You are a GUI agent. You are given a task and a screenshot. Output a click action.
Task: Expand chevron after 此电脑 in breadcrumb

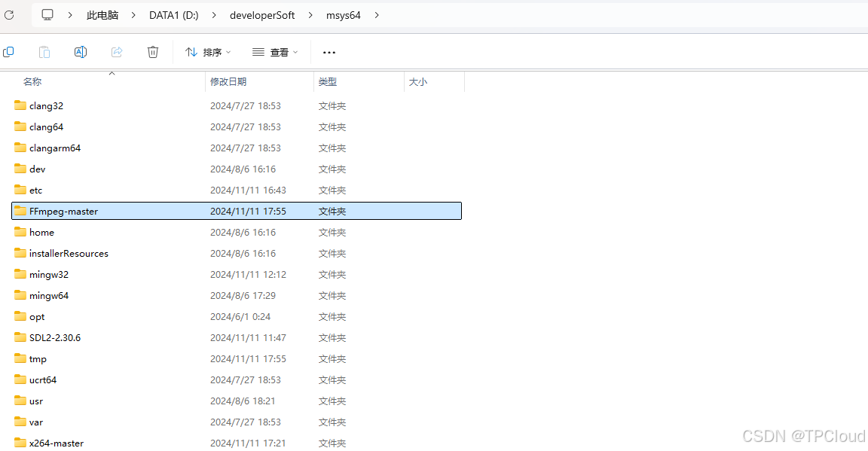click(x=133, y=16)
